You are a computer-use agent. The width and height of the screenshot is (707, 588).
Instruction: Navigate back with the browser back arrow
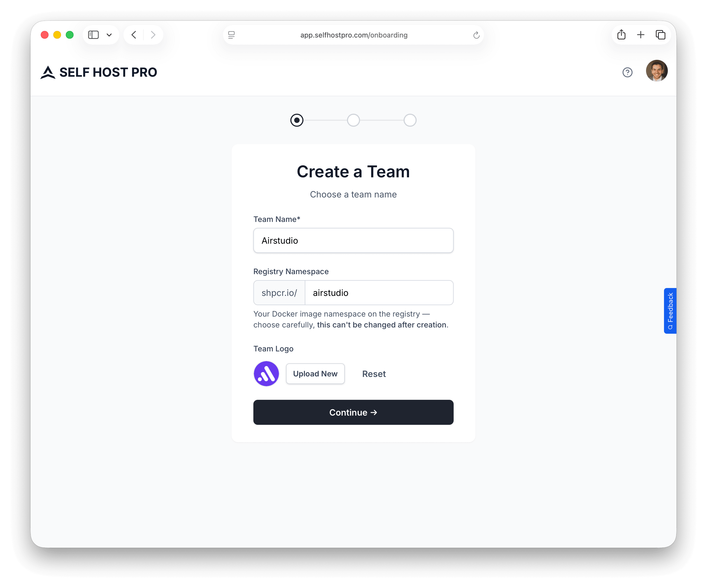[133, 35]
